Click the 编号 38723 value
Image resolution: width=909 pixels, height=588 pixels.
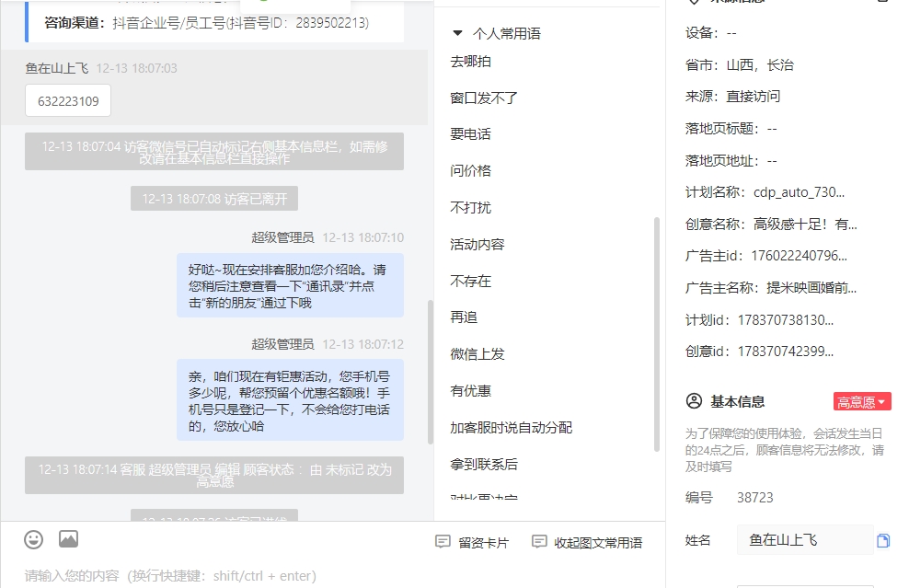pos(754,498)
